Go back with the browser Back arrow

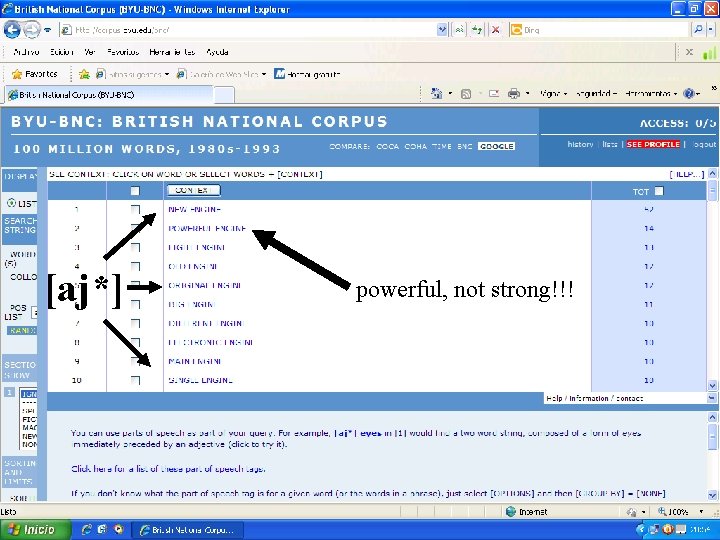[x=12, y=30]
